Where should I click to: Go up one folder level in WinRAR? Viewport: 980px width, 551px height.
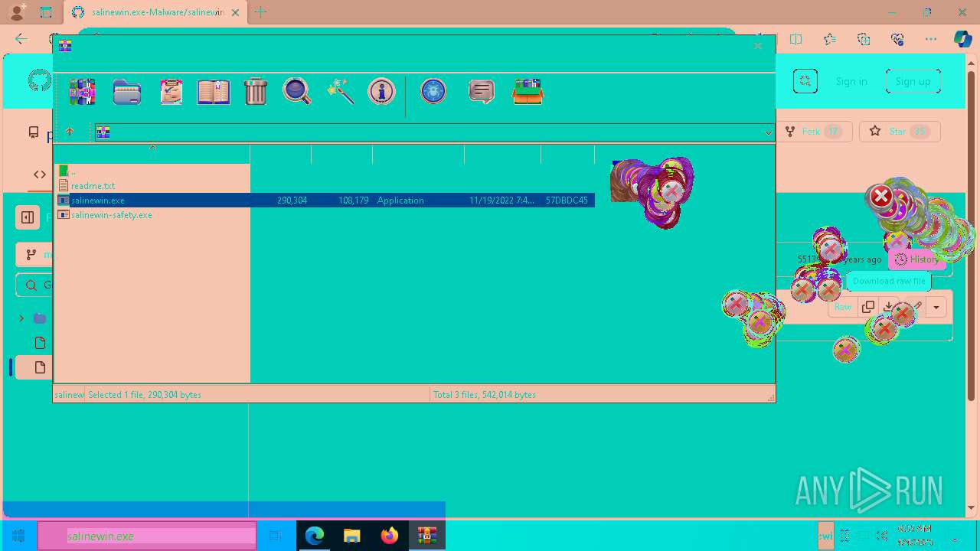(70, 132)
